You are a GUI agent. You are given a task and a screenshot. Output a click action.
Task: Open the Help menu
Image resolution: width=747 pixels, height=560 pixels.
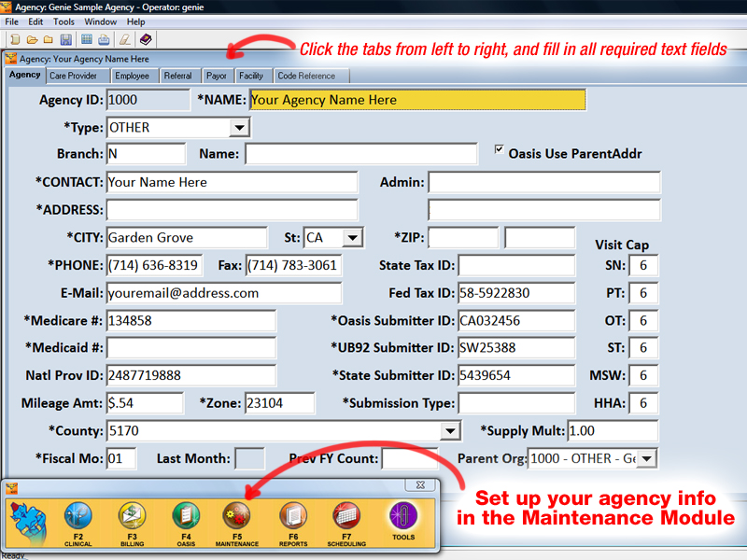(135, 21)
